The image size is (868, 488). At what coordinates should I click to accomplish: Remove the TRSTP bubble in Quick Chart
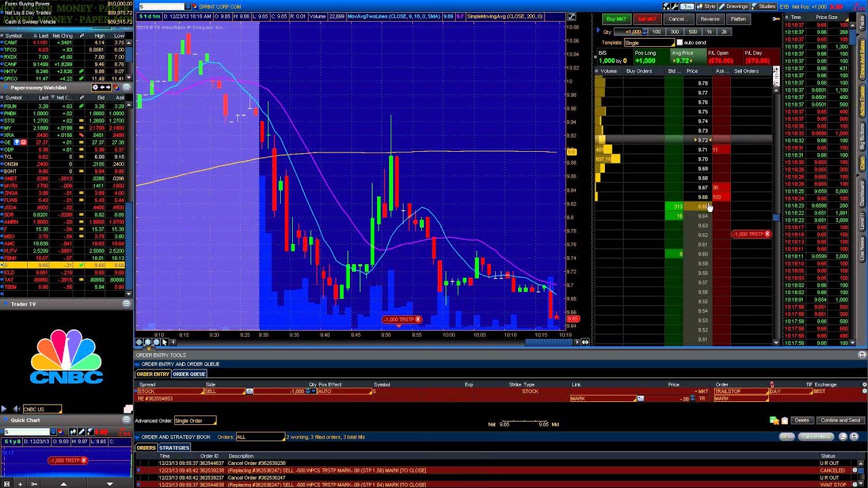[83, 461]
